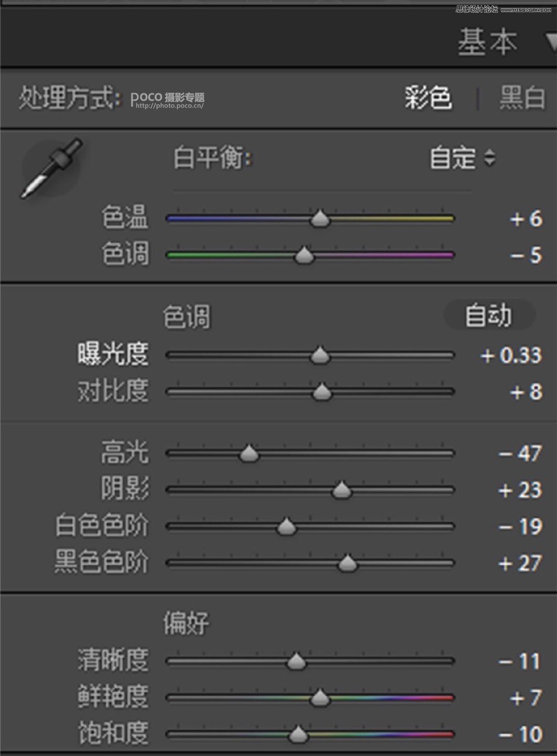Open the 自定 white balance dropdown
The height and width of the screenshot is (756, 557).
(x=461, y=158)
